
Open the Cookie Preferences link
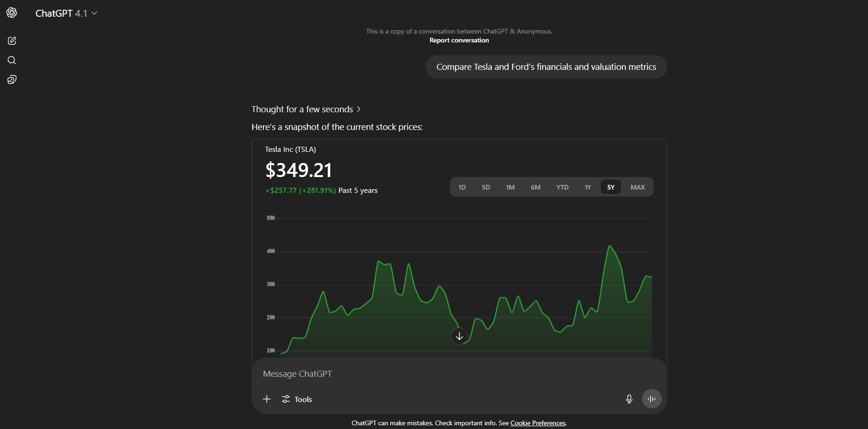point(538,423)
